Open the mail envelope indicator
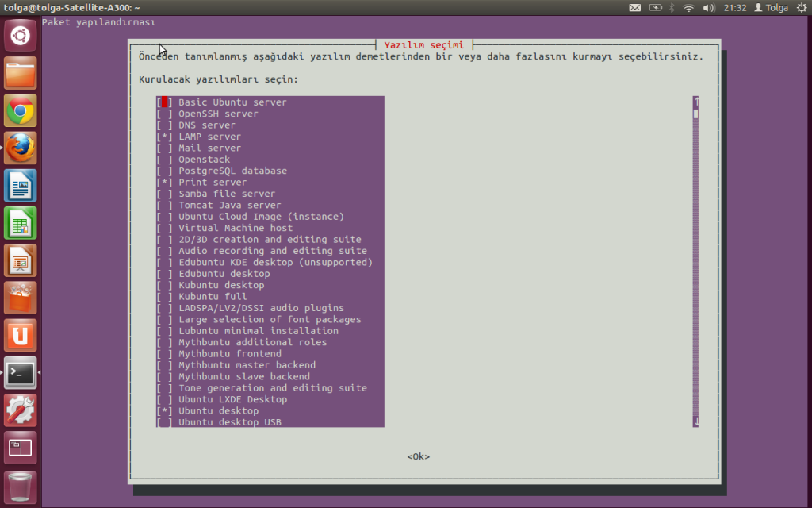Image resolution: width=812 pixels, height=508 pixels. point(635,8)
